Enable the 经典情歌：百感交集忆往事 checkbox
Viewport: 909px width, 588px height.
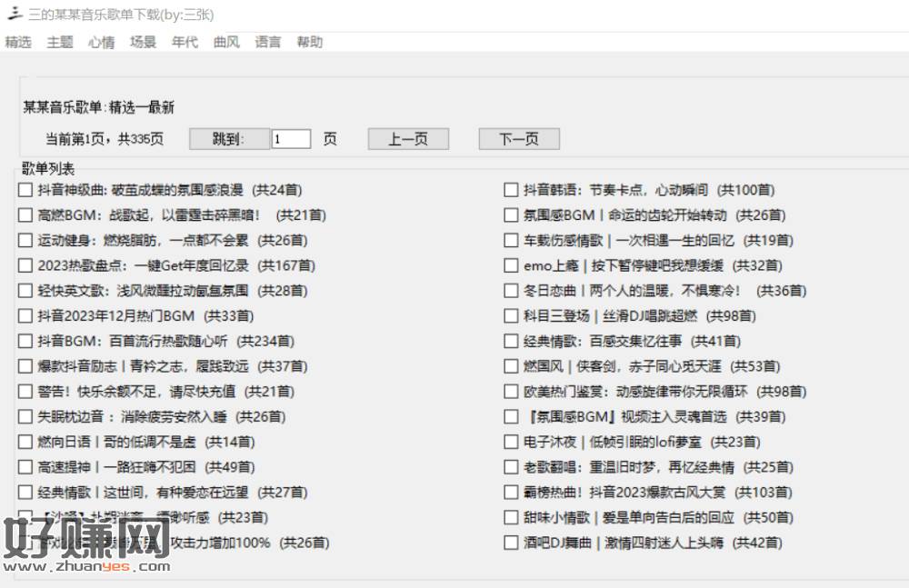511,341
